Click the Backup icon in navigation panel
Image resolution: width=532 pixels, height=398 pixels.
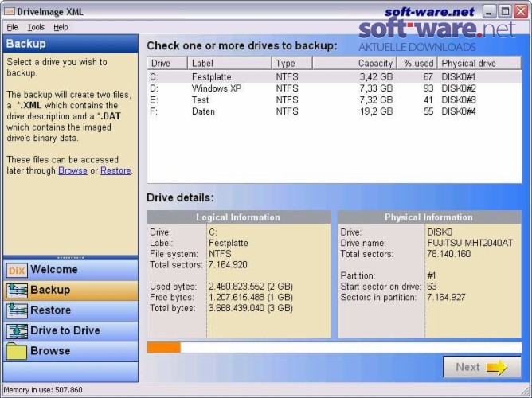coord(17,291)
